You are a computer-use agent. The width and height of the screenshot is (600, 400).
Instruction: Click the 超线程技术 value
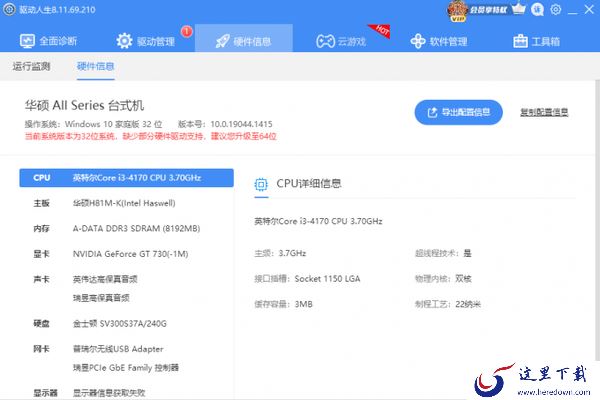pos(467,253)
